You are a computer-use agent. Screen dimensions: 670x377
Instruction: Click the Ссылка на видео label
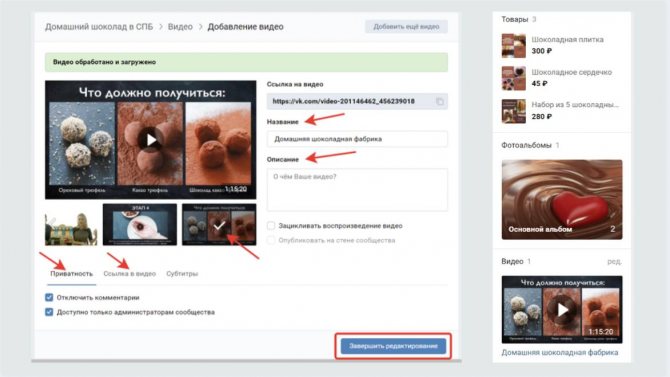point(295,84)
